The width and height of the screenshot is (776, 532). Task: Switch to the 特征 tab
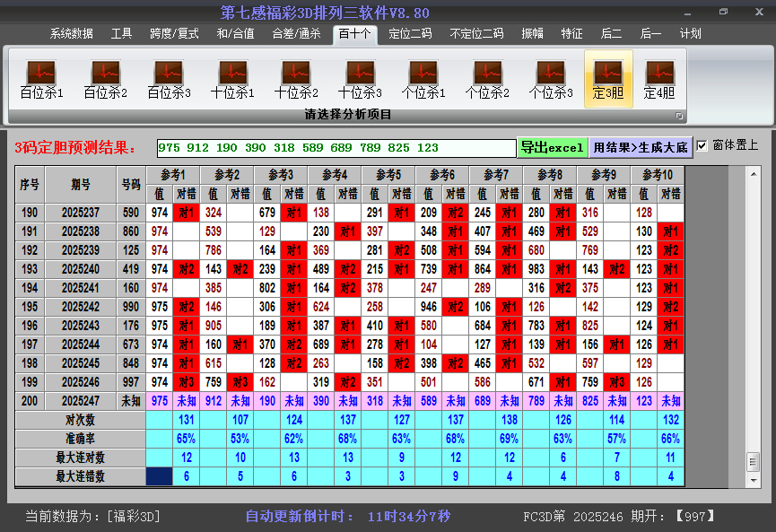(x=571, y=34)
